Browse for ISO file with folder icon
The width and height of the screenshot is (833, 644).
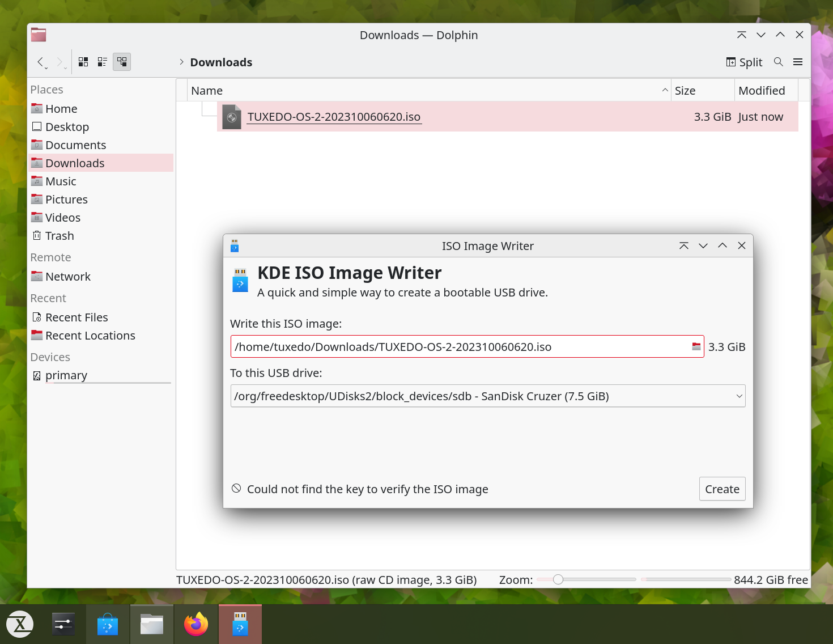[696, 347]
